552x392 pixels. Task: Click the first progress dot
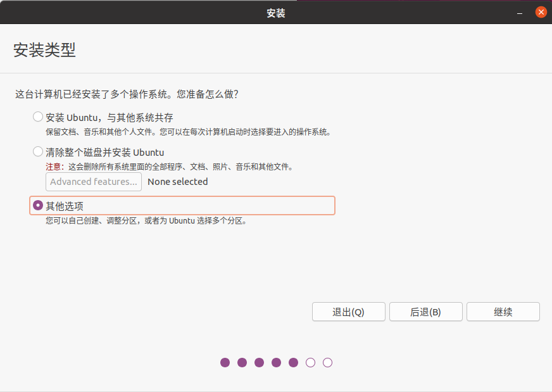(x=225, y=362)
